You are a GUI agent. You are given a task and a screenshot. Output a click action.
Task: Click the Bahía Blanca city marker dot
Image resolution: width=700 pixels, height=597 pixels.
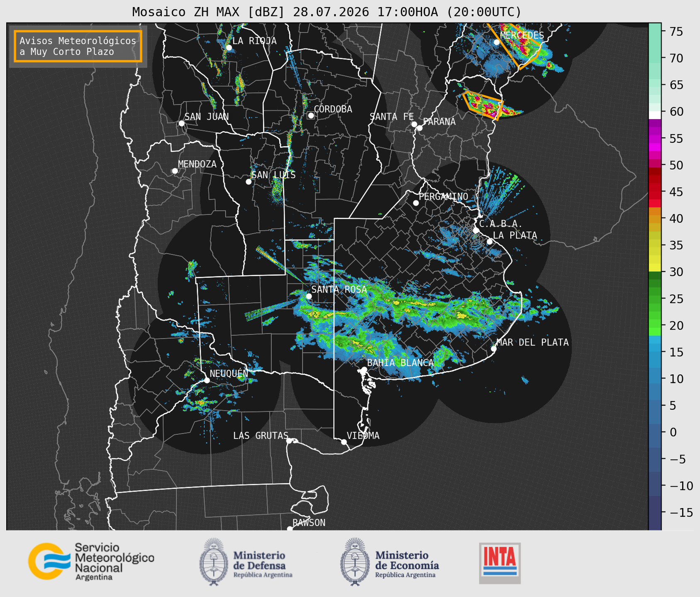click(364, 369)
